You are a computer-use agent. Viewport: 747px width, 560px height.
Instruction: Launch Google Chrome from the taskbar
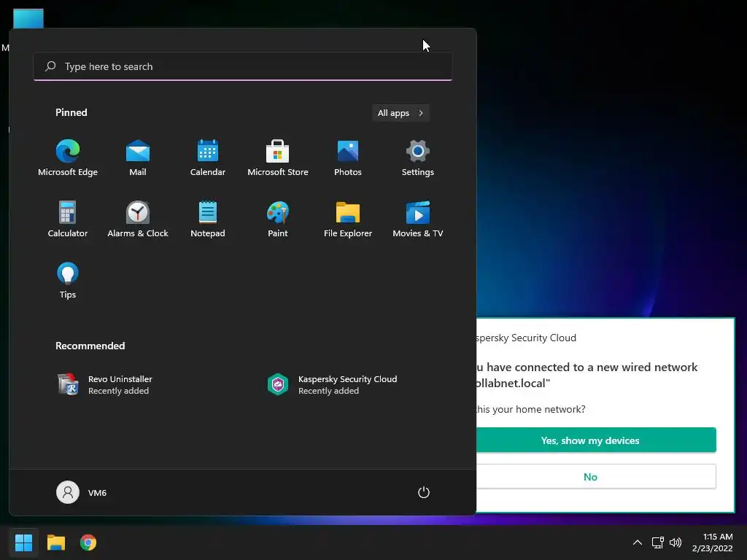tap(88, 542)
